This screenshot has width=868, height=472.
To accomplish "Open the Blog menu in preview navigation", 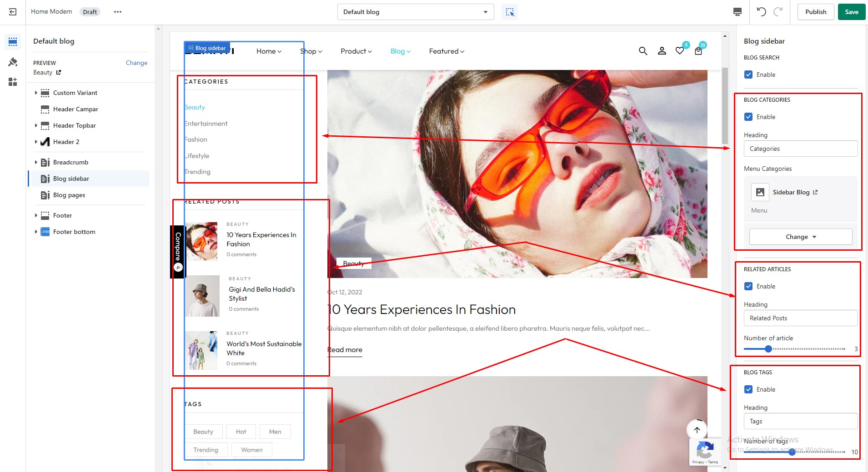I will 400,51.
